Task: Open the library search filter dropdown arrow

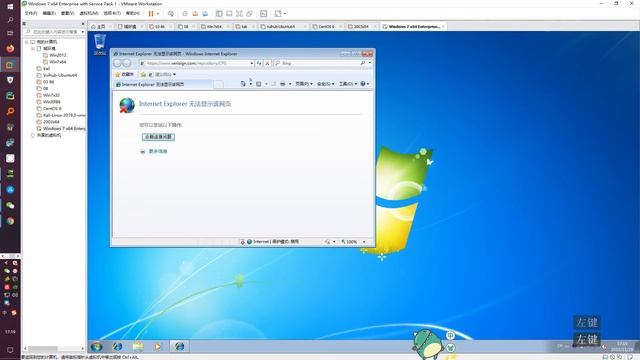Action: tap(83, 31)
